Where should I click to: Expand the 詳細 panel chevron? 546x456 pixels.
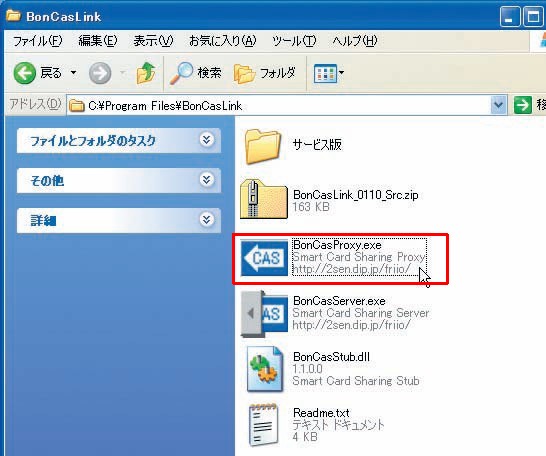coord(207,220)
